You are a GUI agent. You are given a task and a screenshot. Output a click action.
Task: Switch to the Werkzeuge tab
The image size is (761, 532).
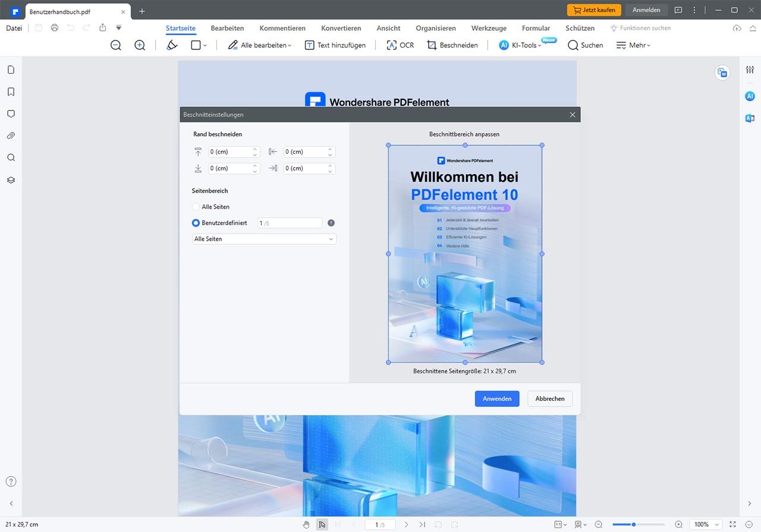pyautogui.click(x=489, y=28)
